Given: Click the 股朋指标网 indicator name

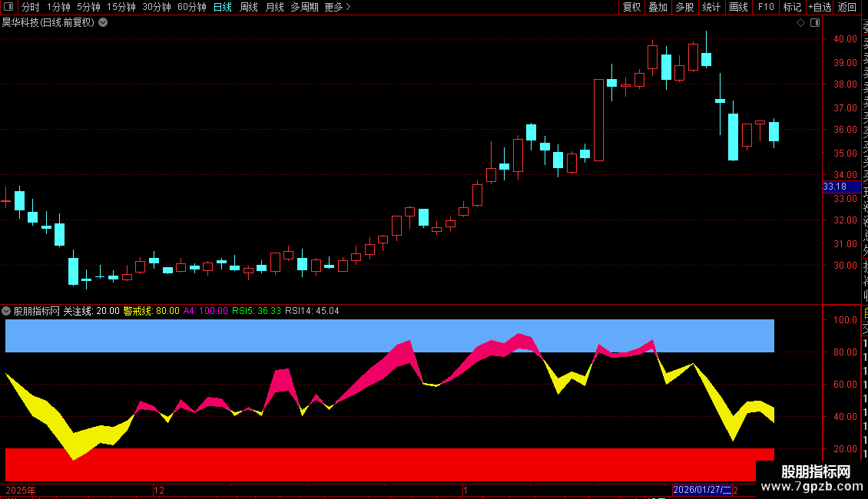Looking at the screenshot, I should tap(37, 311).
